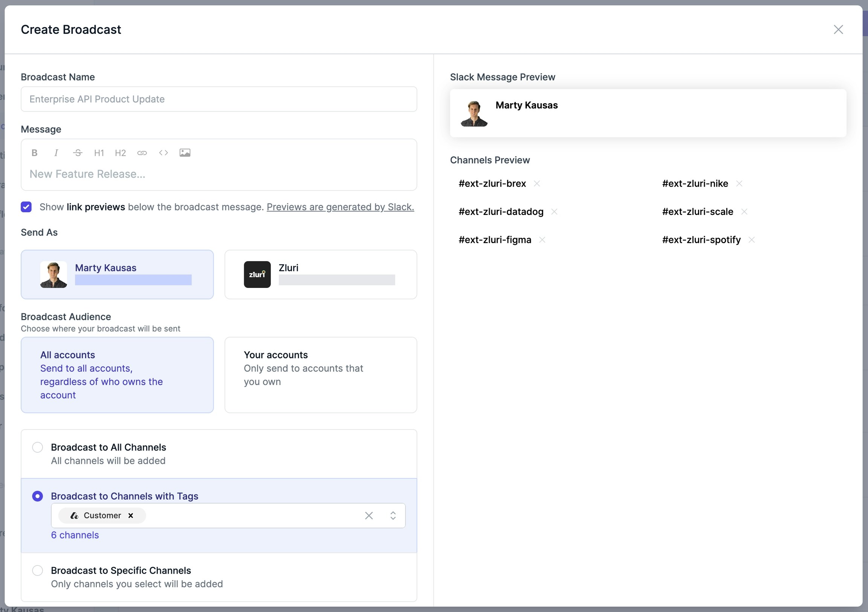Remove #ext-zluri-spotify channel from preview
Image resolution: width=868 pixels, height=612 pixels.
(x=752, y=240)
